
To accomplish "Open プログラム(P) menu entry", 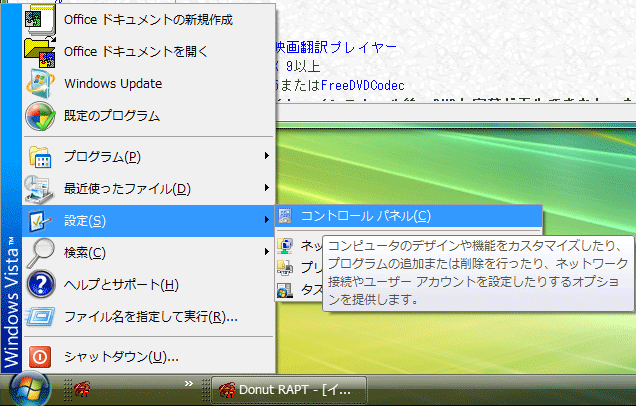I will pyautogui.click(x=149, y=157).
